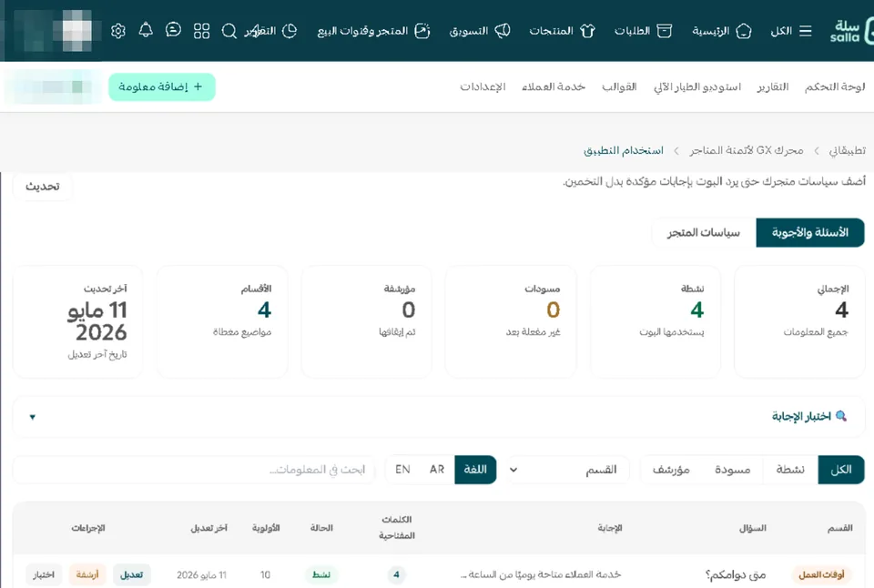Filter by نشطة status
874x588 pixels.
(790, 470)
